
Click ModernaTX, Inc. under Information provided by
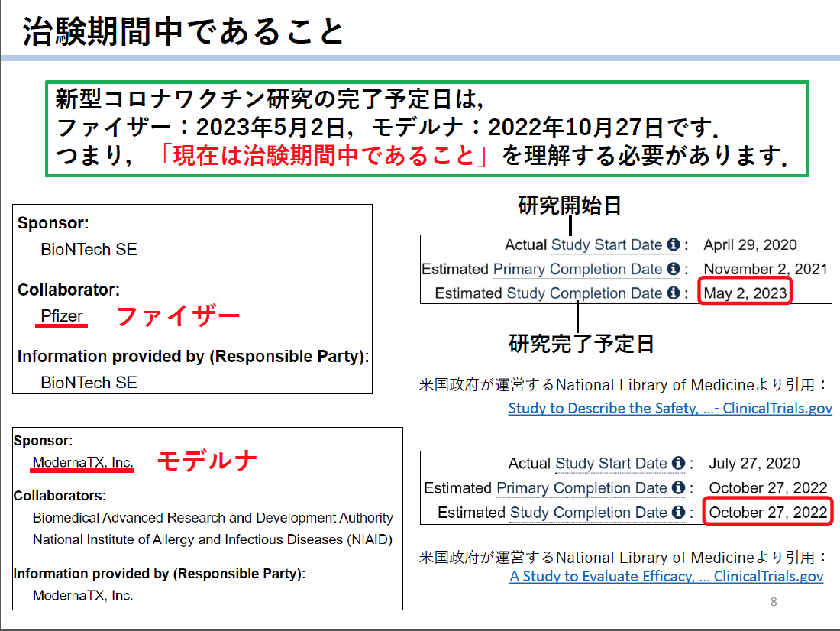[x=83, y=596]
